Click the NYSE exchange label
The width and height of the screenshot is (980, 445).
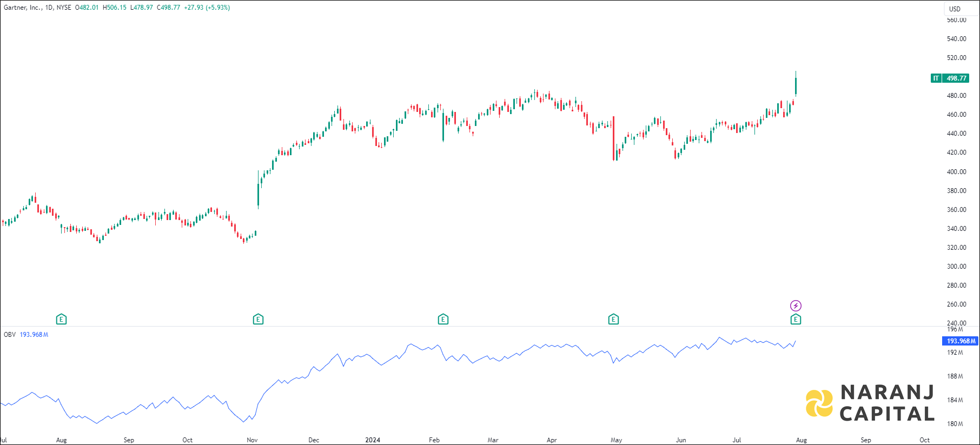coord(64,8)
